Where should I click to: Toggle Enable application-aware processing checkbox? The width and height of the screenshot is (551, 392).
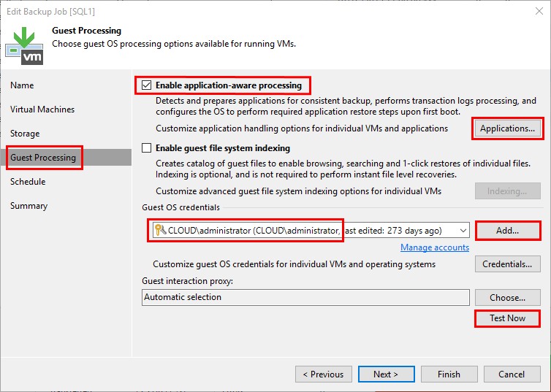click(147, 85)
